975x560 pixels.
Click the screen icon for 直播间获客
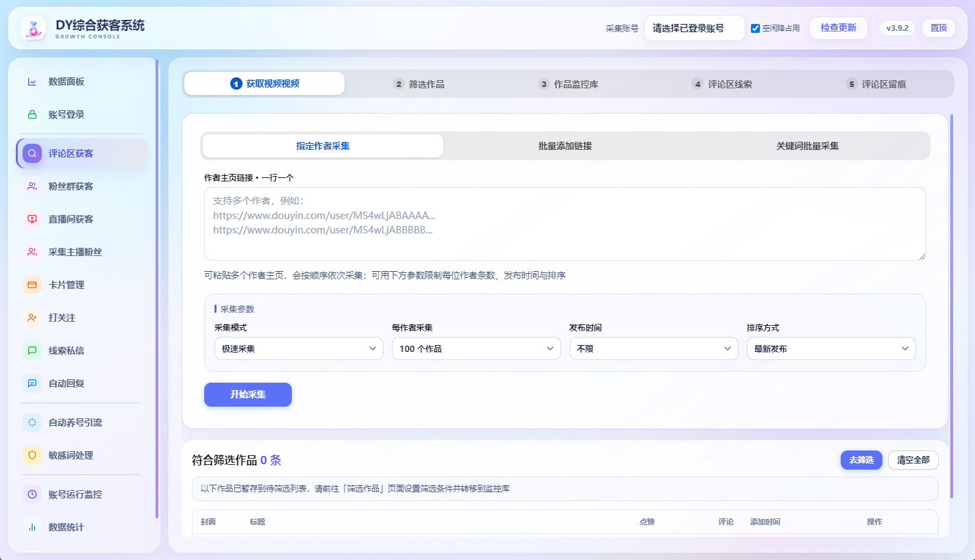(x=32, y=219)
